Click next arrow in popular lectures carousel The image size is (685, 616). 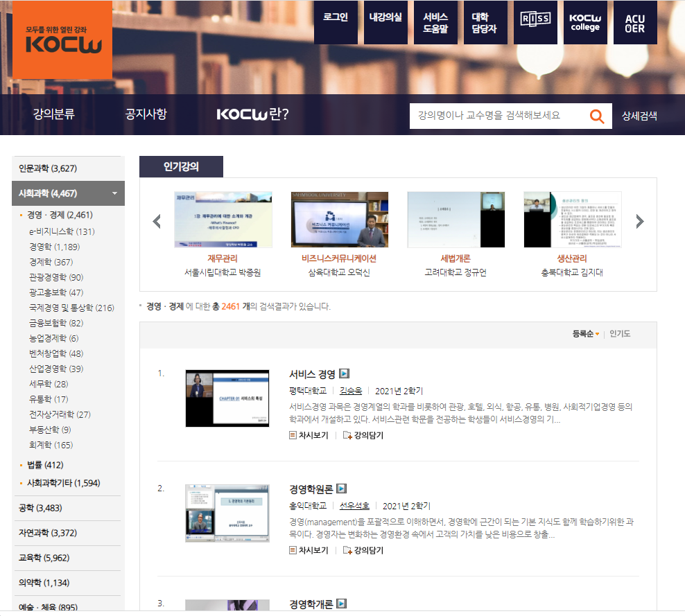pos(639,221)
